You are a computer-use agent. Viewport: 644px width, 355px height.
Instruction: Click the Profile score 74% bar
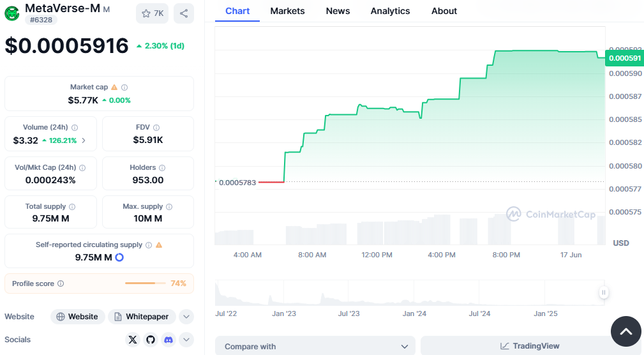coord(146,283)
